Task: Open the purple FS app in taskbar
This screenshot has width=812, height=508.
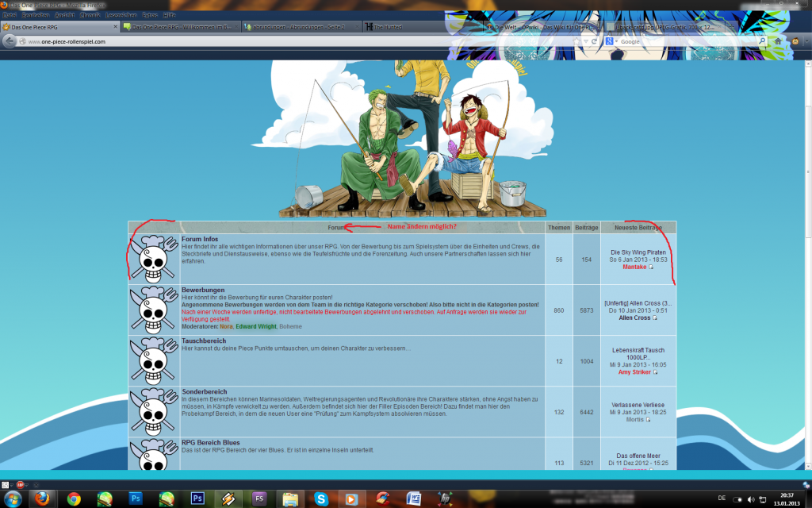Action: (259, 498)
